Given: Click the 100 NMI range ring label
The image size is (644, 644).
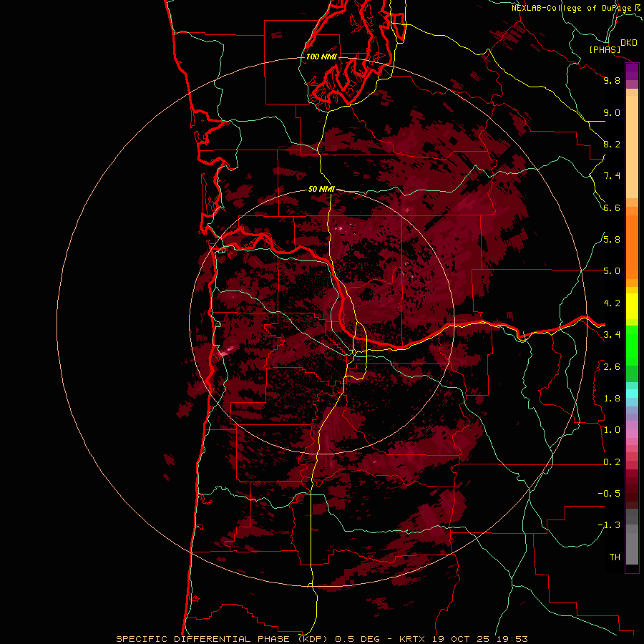Looking at the screenshot, I should [x=321, y=57].
